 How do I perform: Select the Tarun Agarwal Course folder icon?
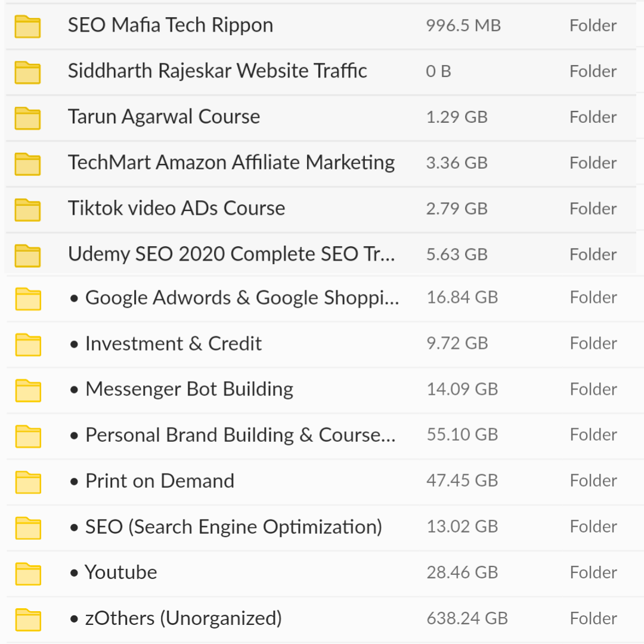click(27, 118)
